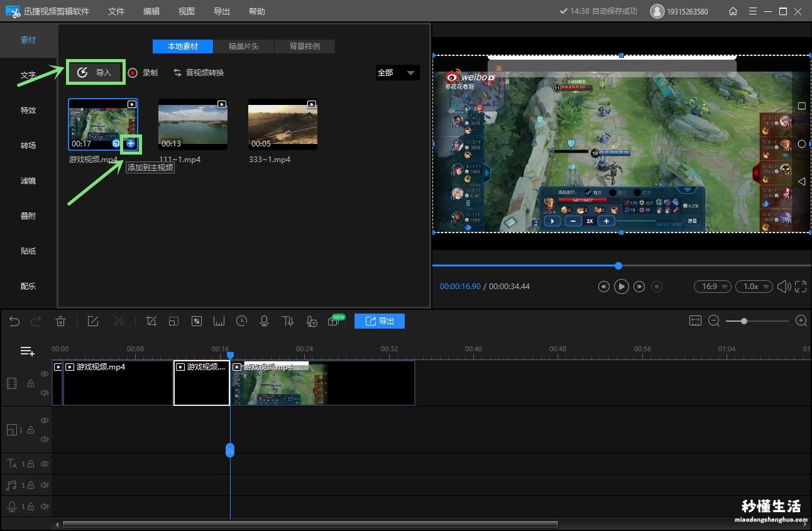The width and height of the screenshot is (812, 531).
Task: Click the blue 导出 export button
Action: tap(380, 321)
